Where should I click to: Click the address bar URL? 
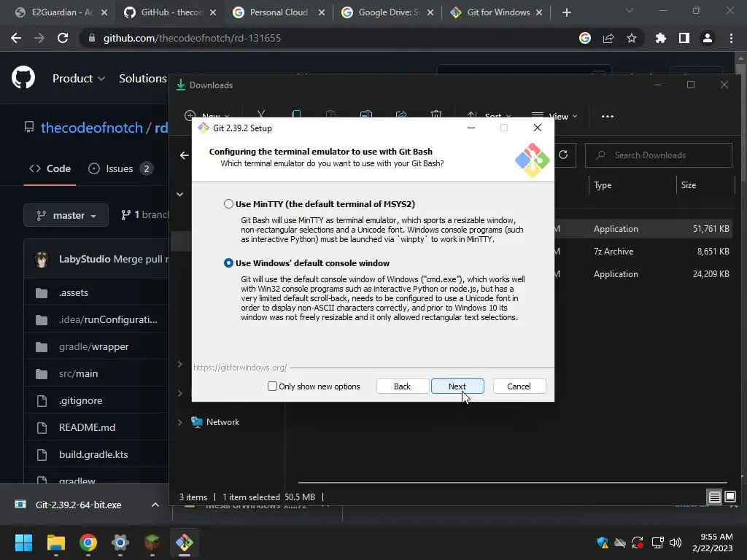(192, 38)
